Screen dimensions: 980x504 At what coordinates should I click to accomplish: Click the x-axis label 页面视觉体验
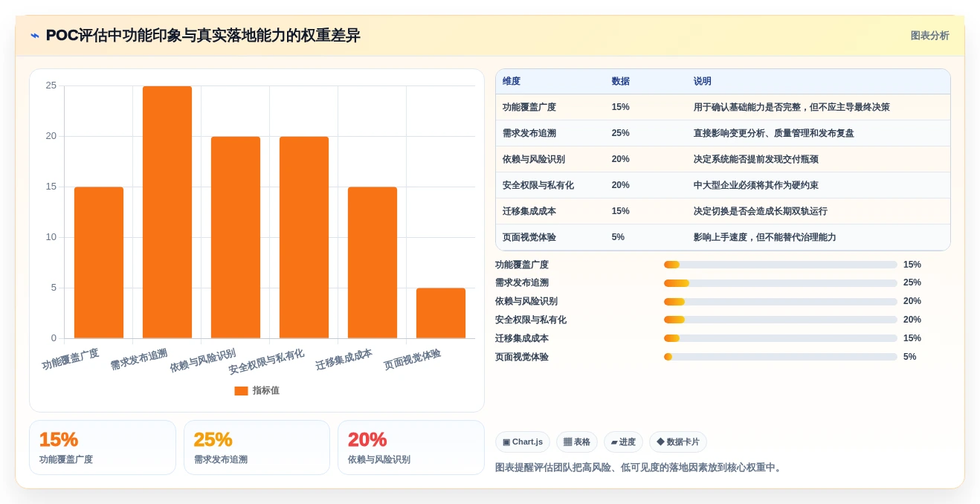click(x=413, y=360)
